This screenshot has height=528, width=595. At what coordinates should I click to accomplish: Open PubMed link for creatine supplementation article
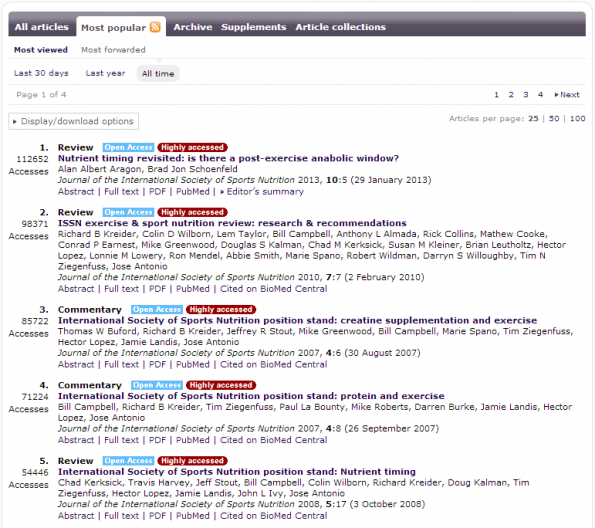click(193, 364)
